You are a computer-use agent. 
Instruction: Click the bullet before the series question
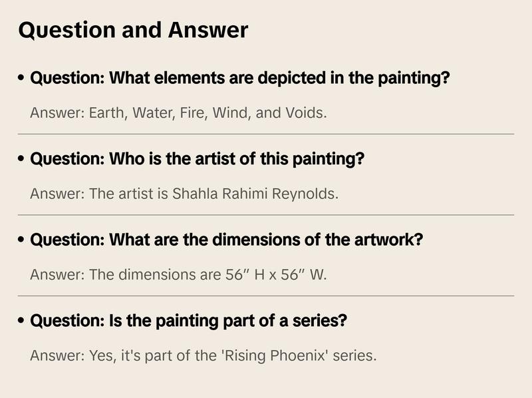pyautogui.click(x=22, y=321)
